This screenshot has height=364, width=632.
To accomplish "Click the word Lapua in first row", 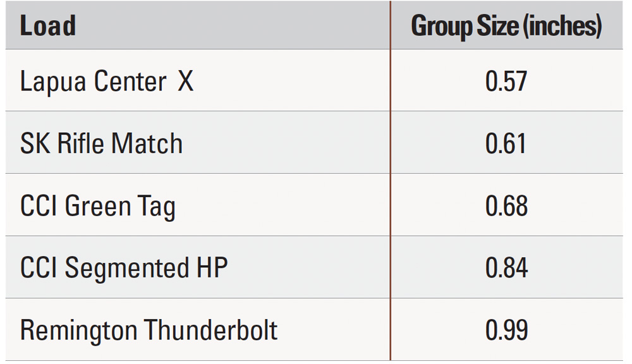I will [53, 82].
